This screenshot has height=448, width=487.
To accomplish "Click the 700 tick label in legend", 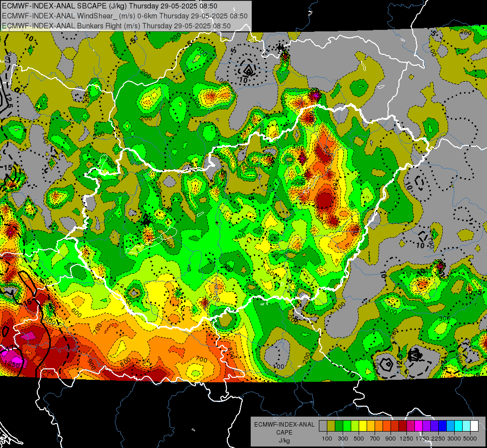I will click(x=375, y=439).
